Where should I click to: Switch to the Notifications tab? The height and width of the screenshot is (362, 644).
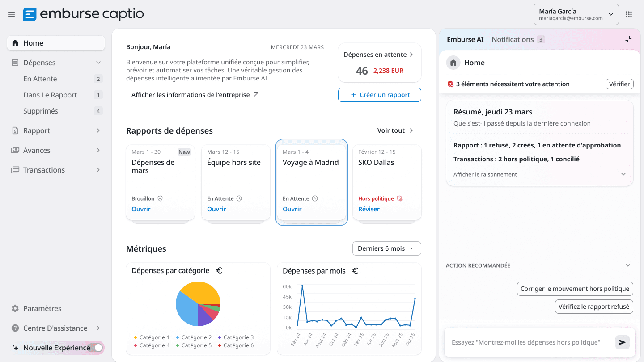tap(518, 39)
